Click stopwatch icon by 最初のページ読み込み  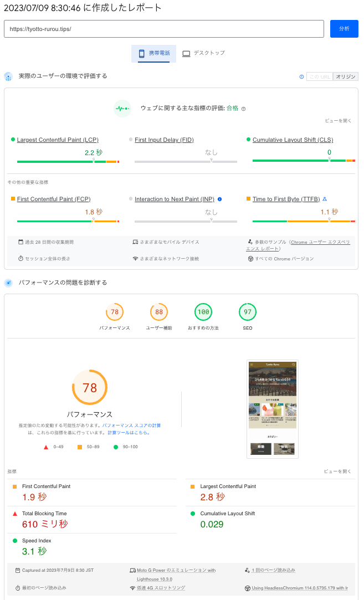point(18,588)
